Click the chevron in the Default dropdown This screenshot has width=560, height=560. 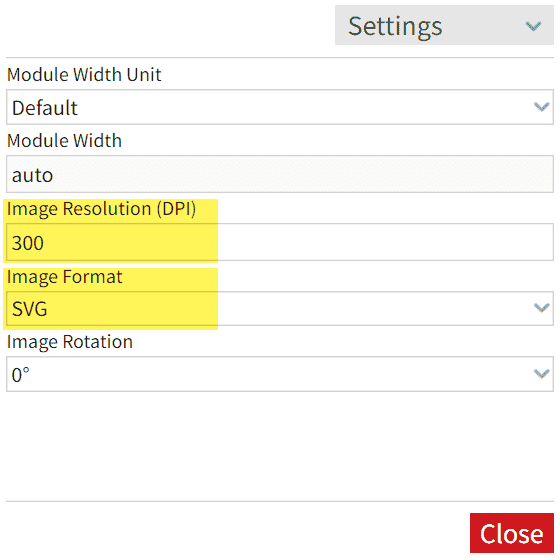point(541,107)
